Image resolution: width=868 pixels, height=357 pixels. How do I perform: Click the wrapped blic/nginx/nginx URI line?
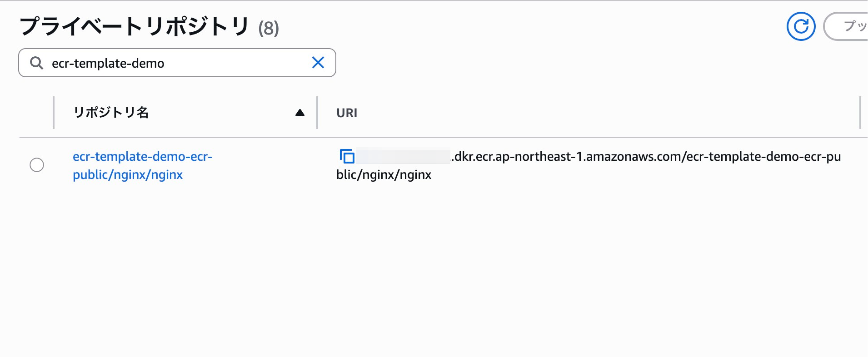pos(384,175)
